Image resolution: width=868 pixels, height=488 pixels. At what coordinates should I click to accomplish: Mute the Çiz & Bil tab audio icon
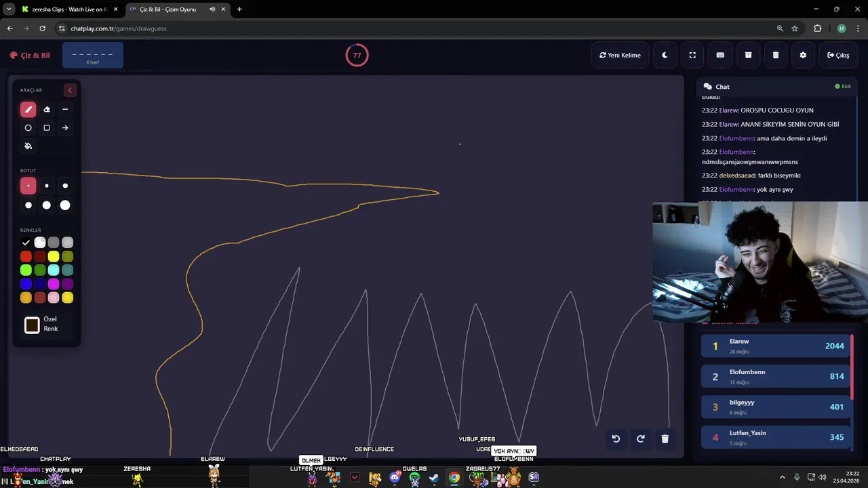[x=212, y=9]
